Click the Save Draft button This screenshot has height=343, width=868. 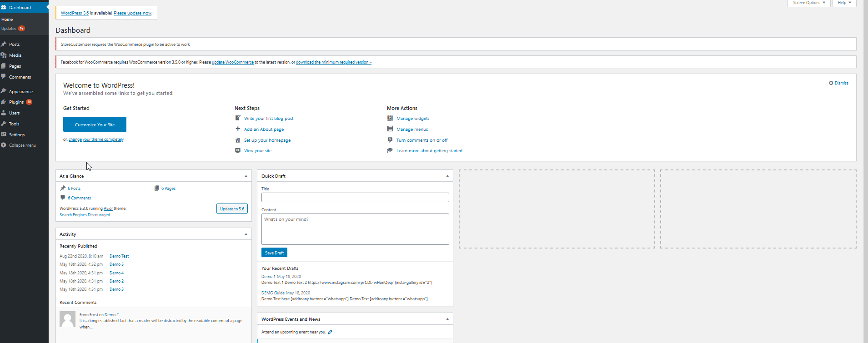274,253
